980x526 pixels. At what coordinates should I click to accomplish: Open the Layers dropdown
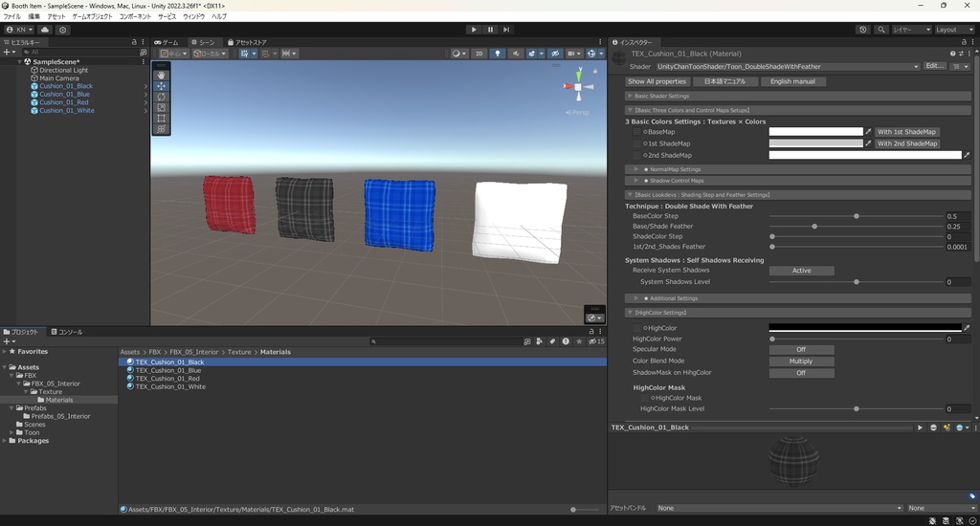pos(911,30)
